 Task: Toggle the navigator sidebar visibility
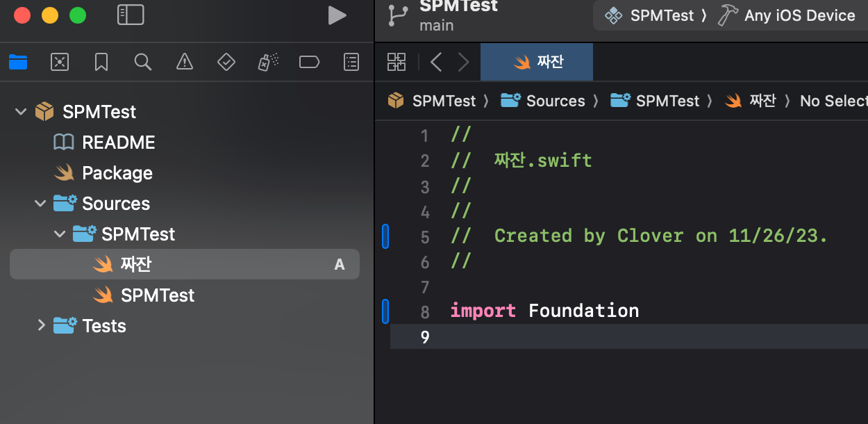(x=131, y=15)
